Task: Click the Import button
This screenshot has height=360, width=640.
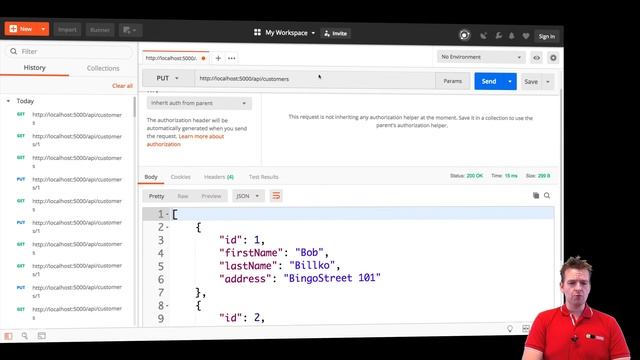Action: 67,30
